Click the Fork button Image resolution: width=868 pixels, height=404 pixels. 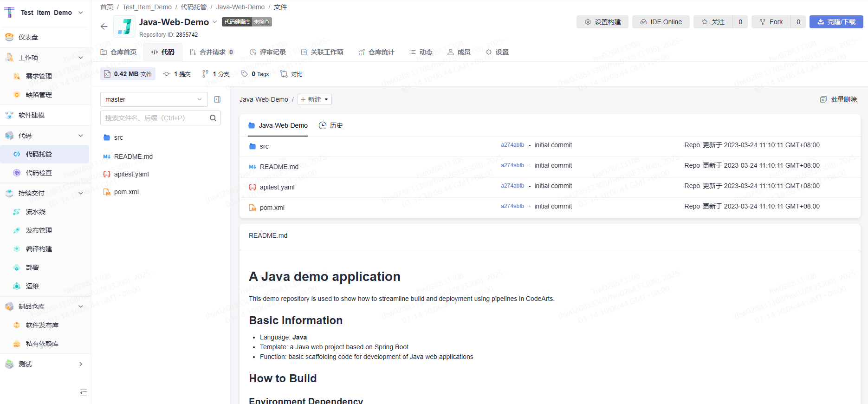pos(771,22)
